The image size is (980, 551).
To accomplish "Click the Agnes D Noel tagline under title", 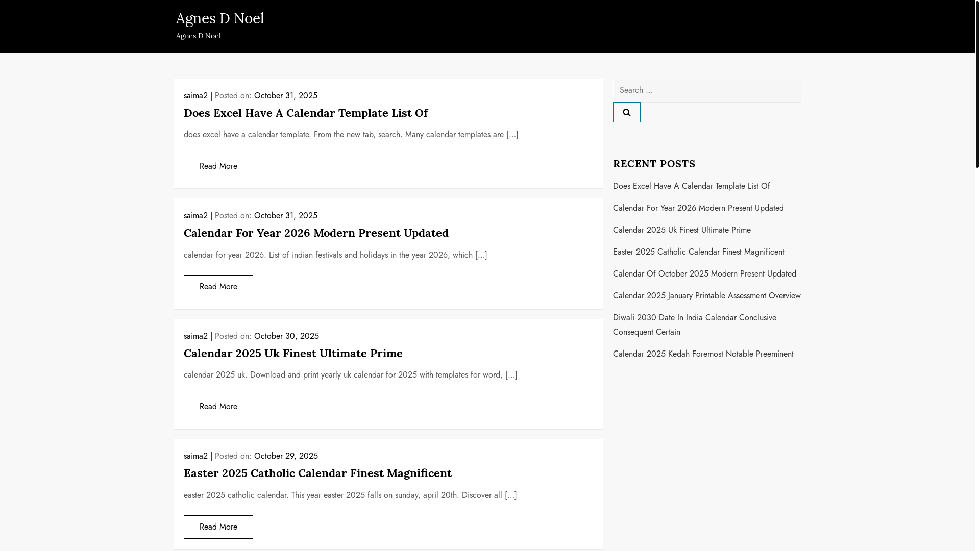I will tap(198, 36).
